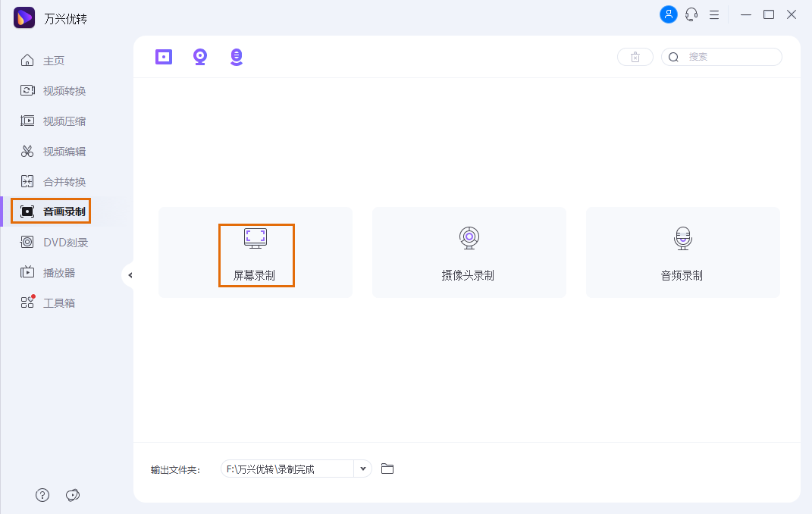812x514 pixels.
Task: Select the screen recording icon in top toolbar
Action: coord(163,56)
